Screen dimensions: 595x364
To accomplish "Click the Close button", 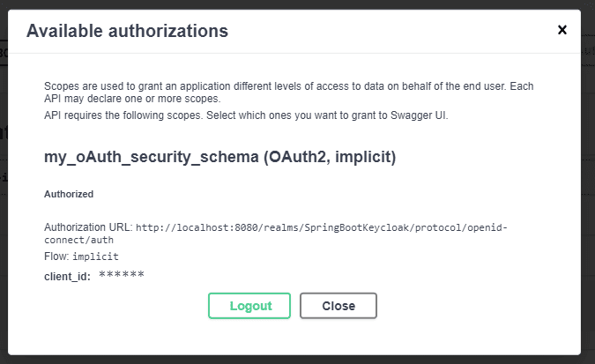I will click(338, 306).
